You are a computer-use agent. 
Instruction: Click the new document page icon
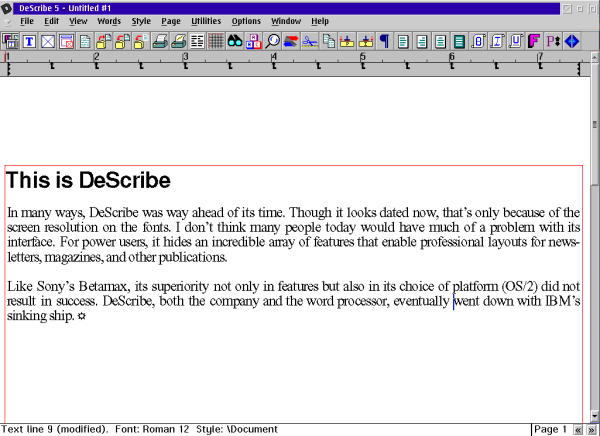pos(85,41)
